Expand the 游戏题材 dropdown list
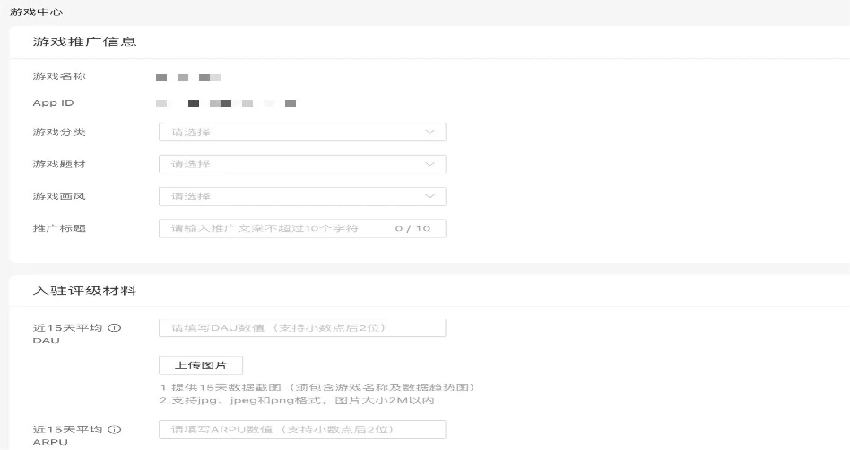This screenshot has width=850, height=450. pos(302,164)
